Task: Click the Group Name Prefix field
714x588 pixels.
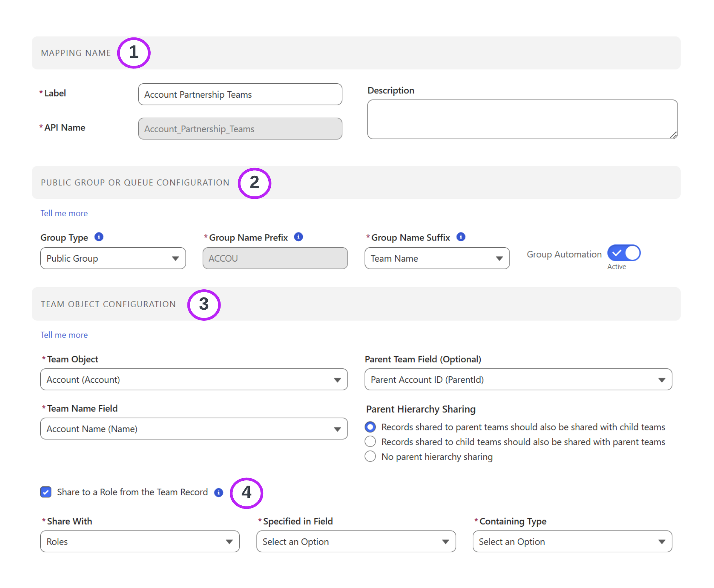Action: tap(275, 258)
